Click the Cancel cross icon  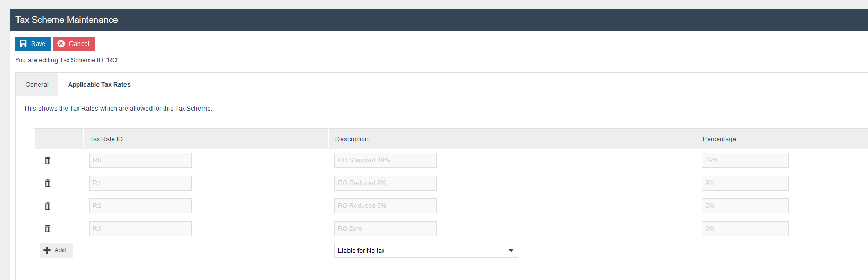coord(61,44)
